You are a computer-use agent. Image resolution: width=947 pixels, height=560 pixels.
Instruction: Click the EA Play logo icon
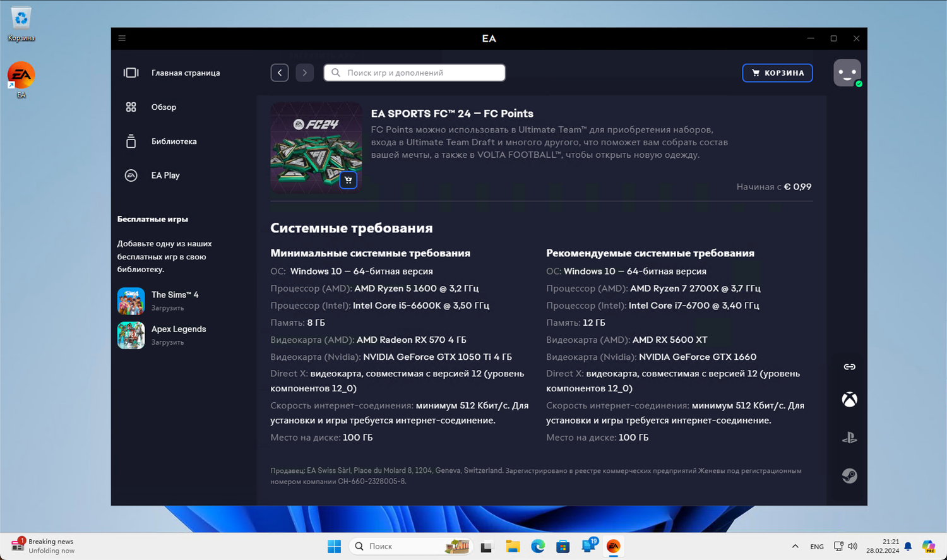click(x=131, y=176)
